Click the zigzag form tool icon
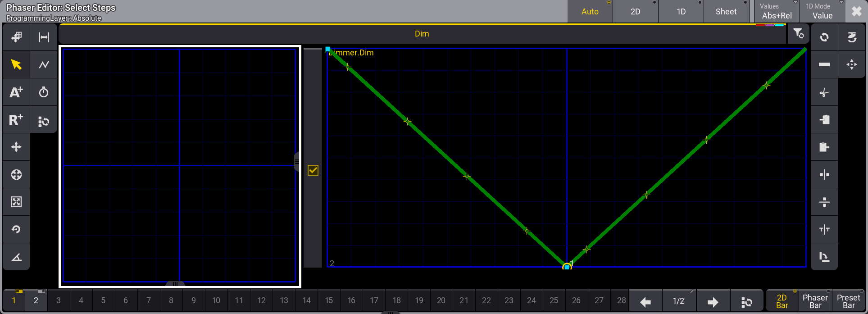The image size is (868, 314). click(x=44, y=65)
